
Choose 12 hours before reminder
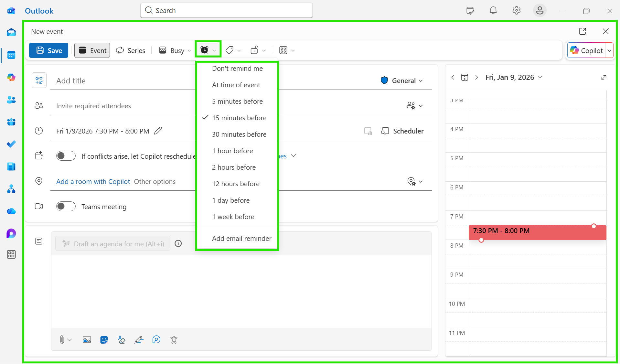[x=237, y=184]
